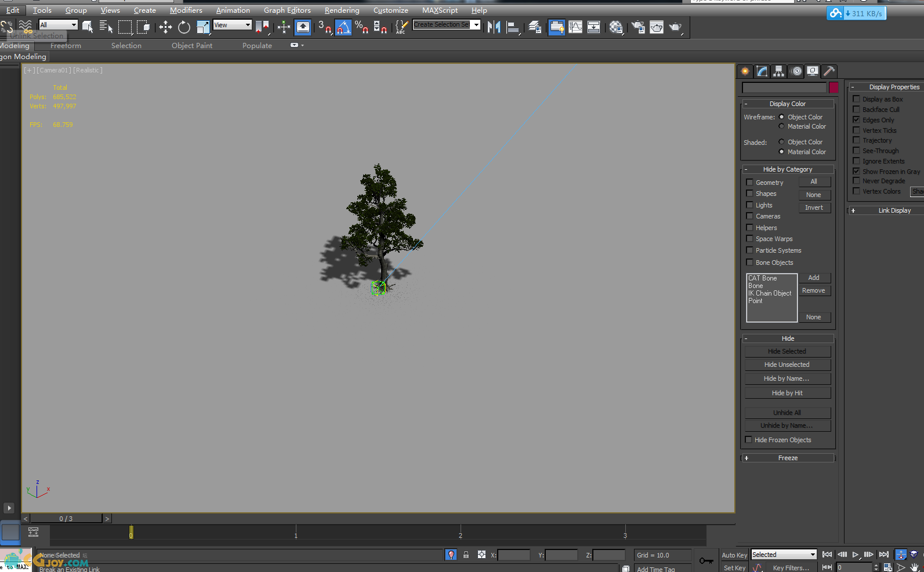Image resolution: width=924 pixels, height=572 pixels.
Task: Select the Object Paint ribbon tab
Action: [192, 46]
